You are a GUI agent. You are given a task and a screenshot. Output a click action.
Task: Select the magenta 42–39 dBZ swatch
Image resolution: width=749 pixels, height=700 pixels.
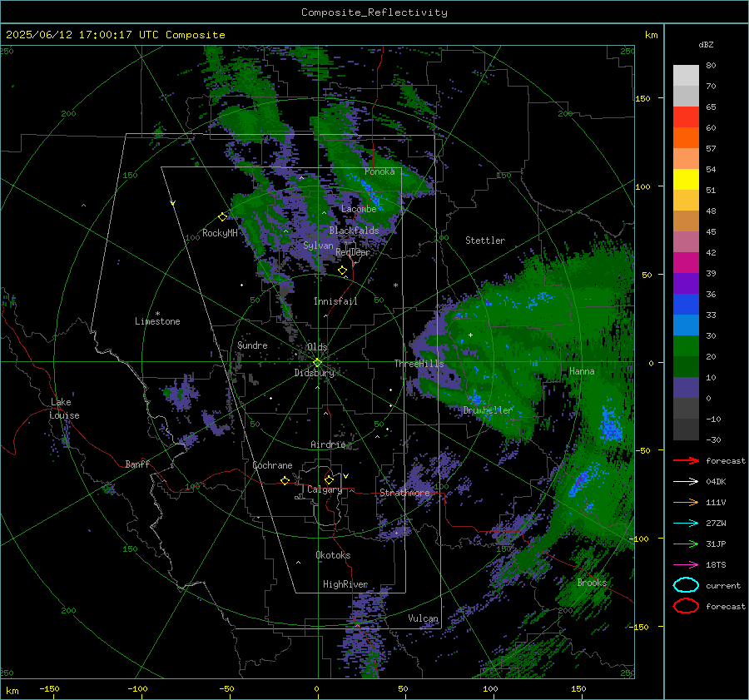click(686, 263)
